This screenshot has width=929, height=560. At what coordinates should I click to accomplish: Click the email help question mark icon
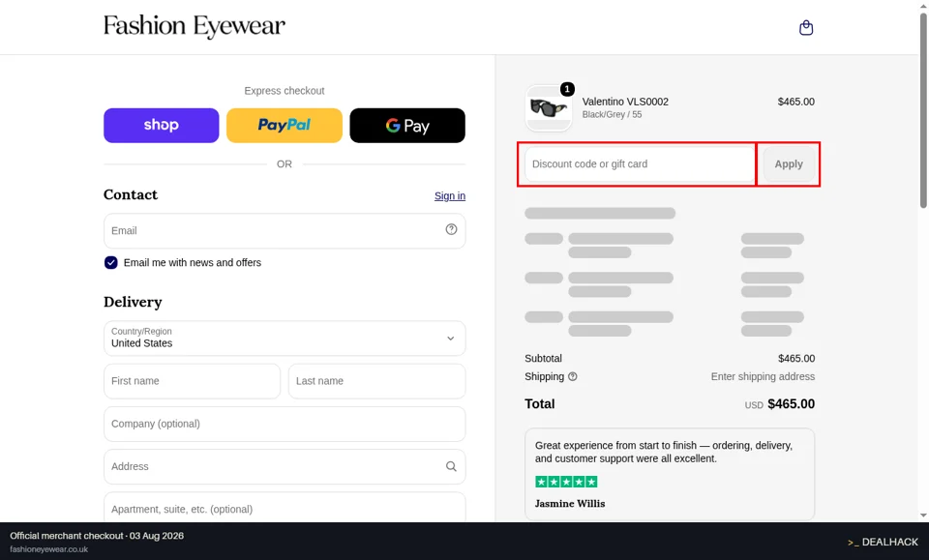451,229
